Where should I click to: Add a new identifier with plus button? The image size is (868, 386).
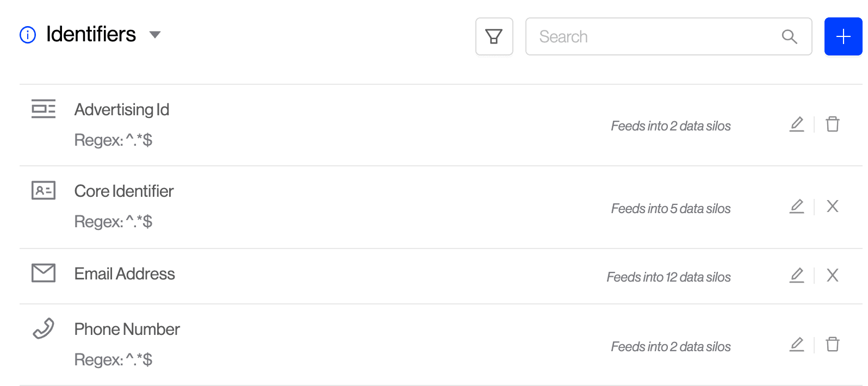843,36
